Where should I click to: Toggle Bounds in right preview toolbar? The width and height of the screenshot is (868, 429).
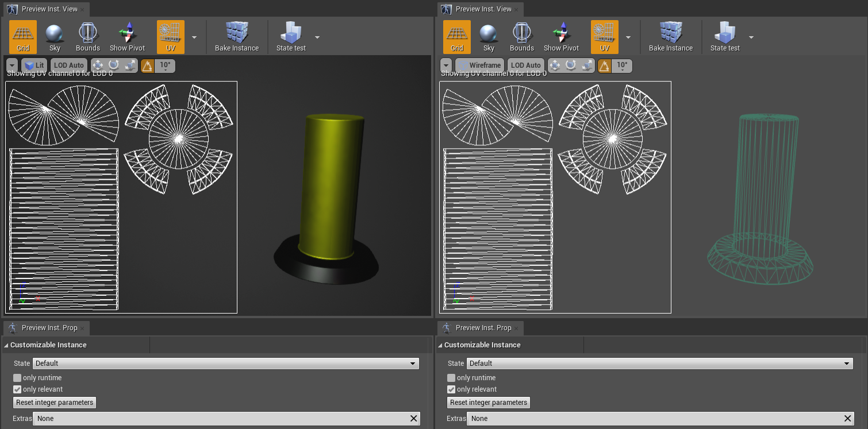tap(522, 37)
